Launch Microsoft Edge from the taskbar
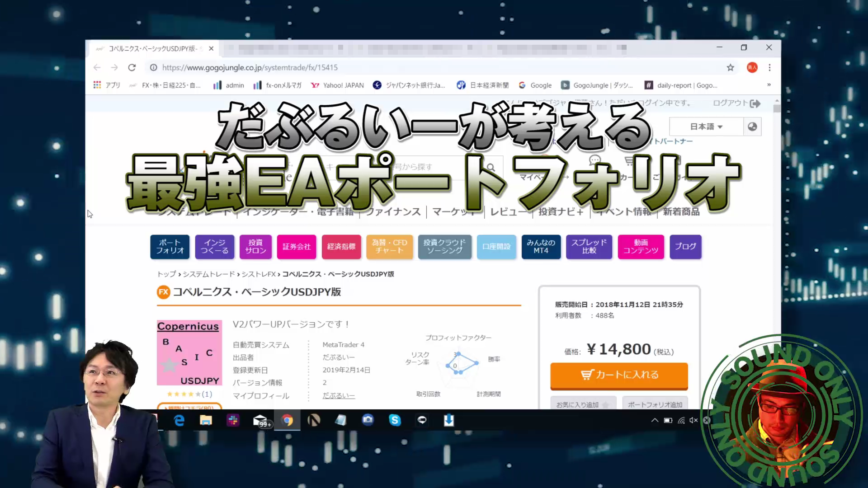 (x=179, y=420)
